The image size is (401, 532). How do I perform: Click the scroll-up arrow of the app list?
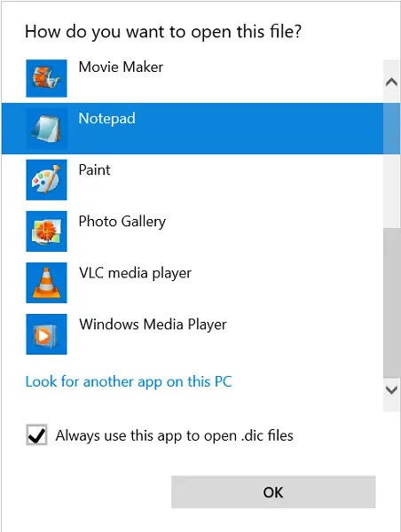coord(391,82)
